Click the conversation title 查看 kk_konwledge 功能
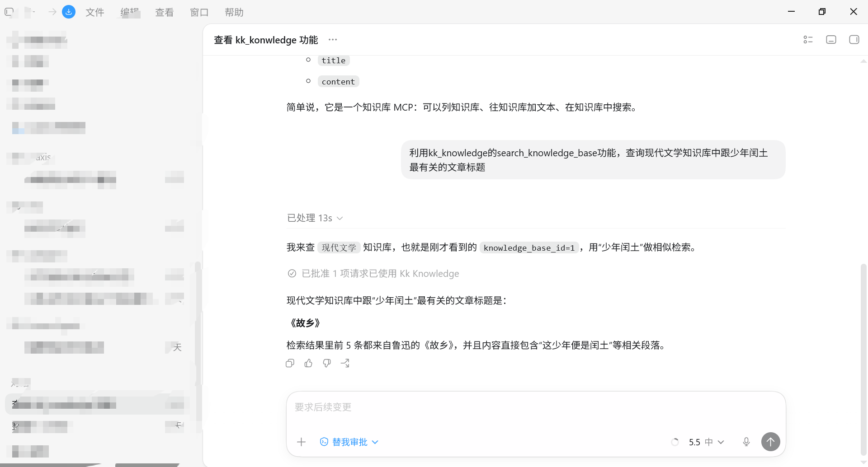Screen dimensions: 868x467 [266, 40]
